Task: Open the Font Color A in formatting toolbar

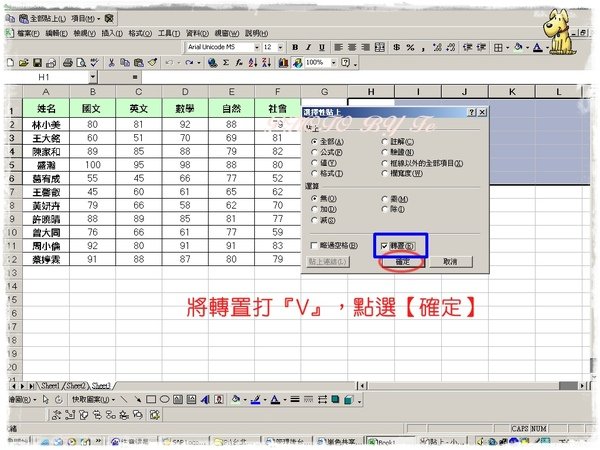Action: tap(538, 47)
